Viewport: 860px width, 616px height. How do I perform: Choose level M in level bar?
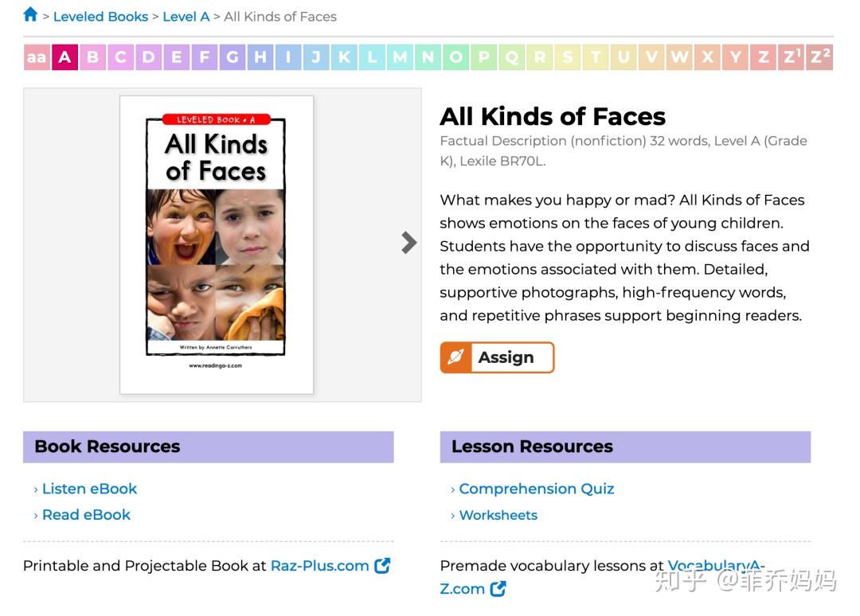400,57
